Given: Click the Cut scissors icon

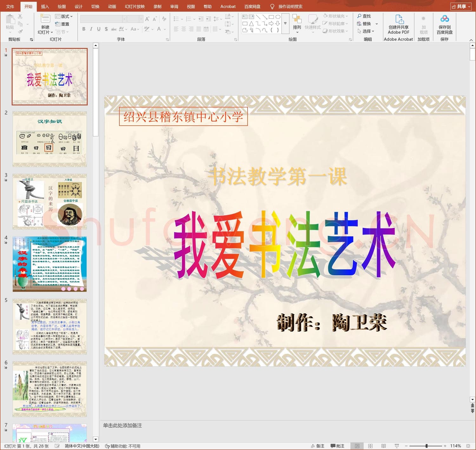Looking at the screenshot, I should click(20, 16).
